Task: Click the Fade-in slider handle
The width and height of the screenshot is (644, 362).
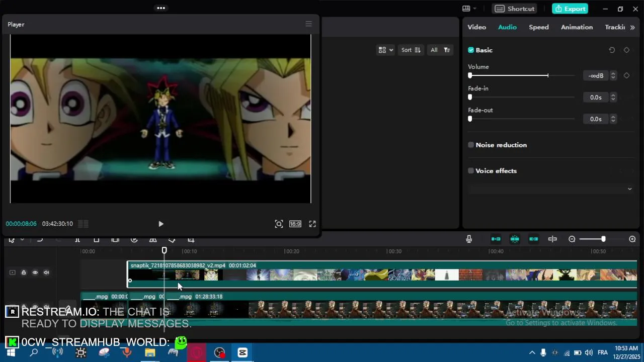Action: click(x=470, y=97)
